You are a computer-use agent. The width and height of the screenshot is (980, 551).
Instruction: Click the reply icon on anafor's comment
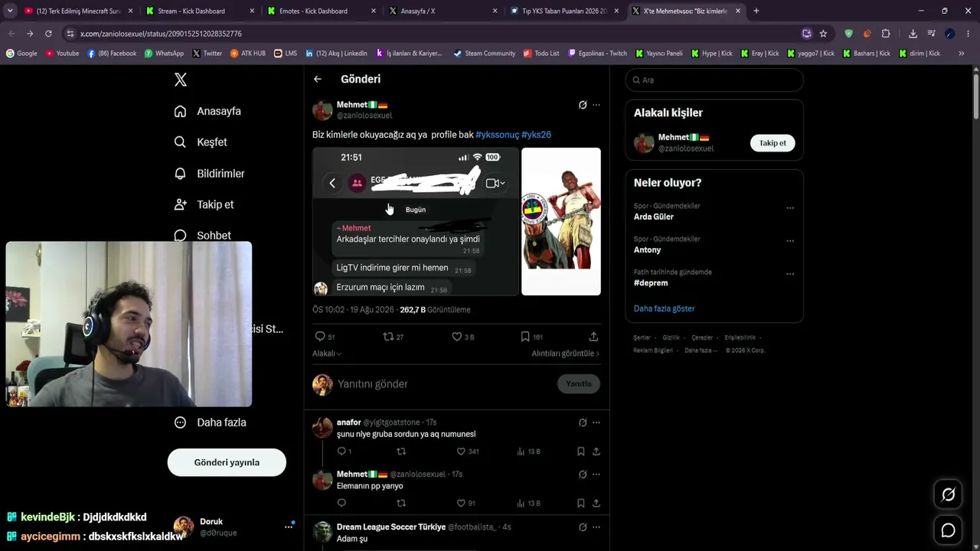click(x=341, y=452)
